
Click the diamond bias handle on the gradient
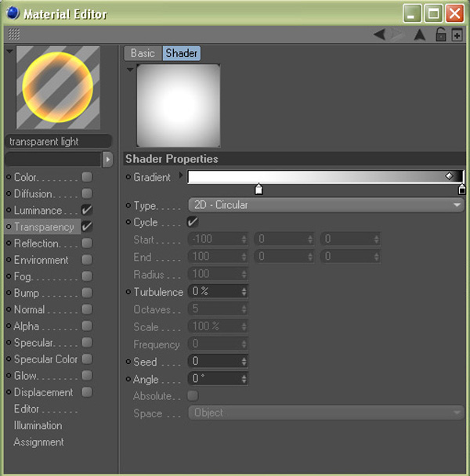[449, 177]
